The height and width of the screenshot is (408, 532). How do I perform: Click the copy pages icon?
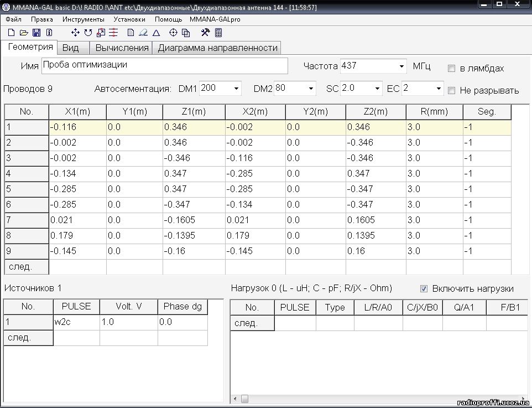pyautogui.click(x=186, y=33)
